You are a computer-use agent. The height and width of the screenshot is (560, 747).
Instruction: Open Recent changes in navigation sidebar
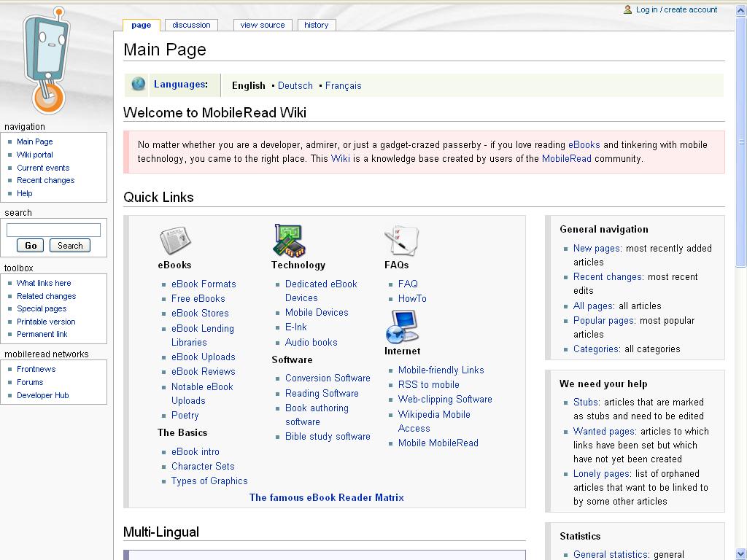pos(46,180)
